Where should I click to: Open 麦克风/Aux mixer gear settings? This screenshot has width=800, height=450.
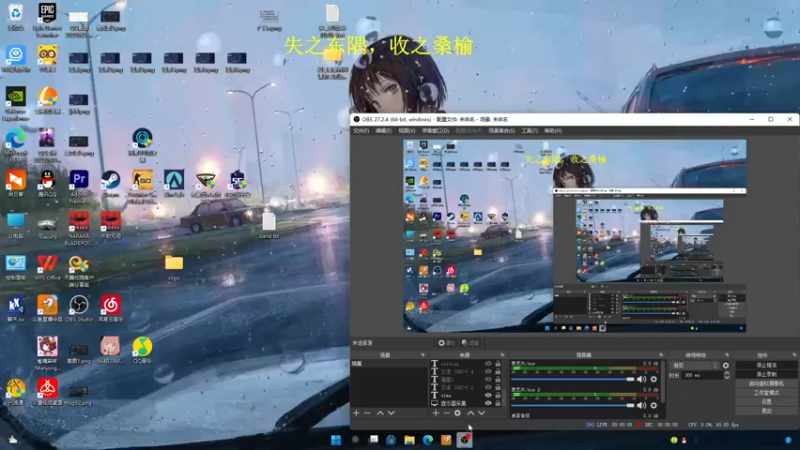(654, 379)
